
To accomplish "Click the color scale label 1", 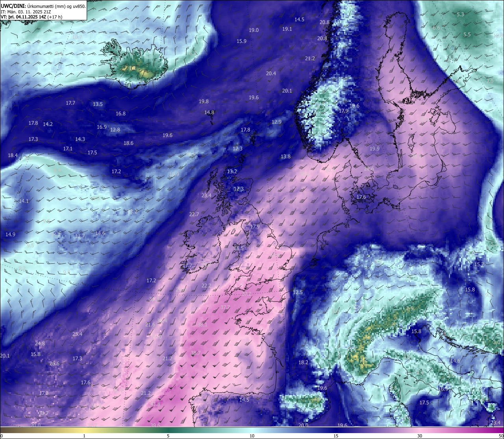I will click(x=84, y=436).
